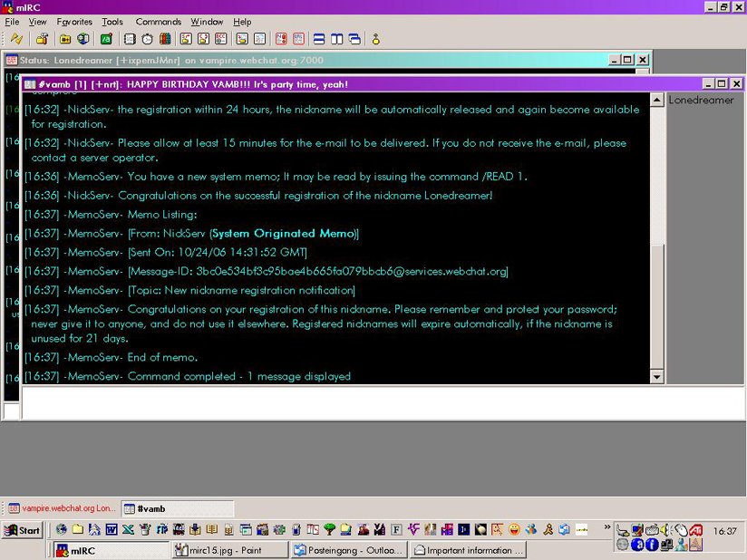Click the #vamb message input box

pyautogui.click(x=383, y=403)
